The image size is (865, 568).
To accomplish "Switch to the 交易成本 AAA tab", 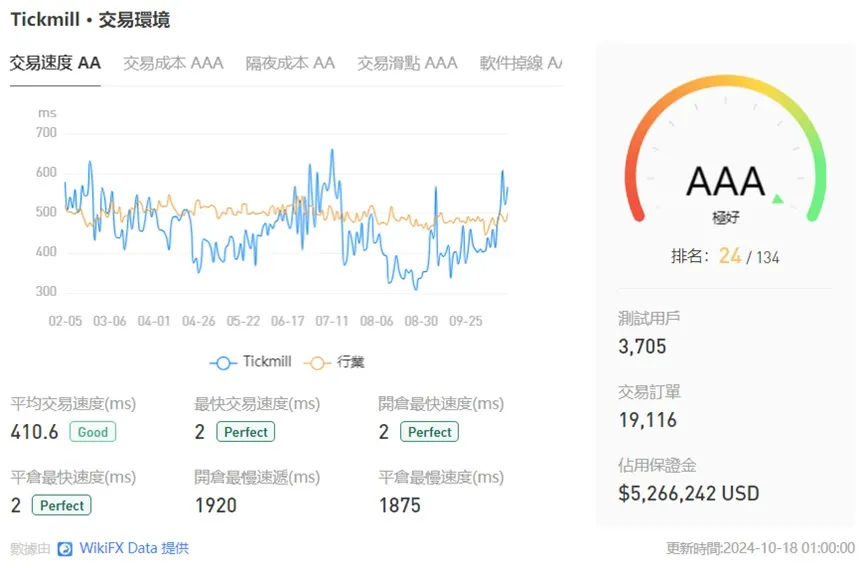I will pyautogui.click(x=173, y=63).
